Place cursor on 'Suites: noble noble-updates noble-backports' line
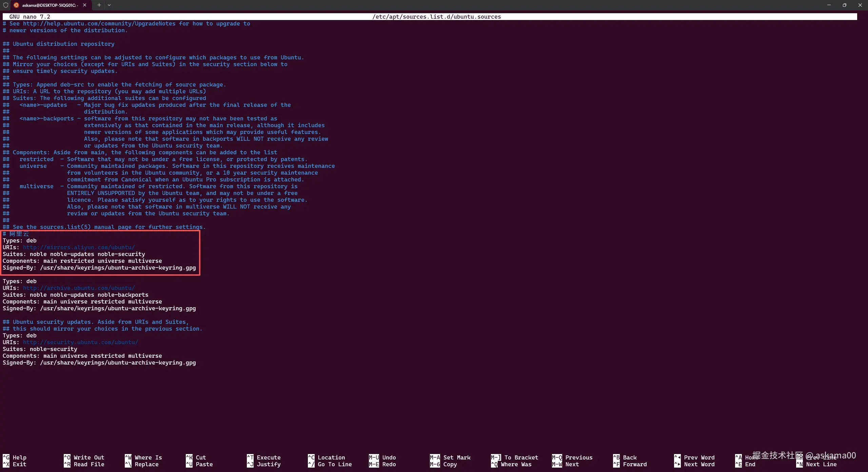The width and height of the screenshot is (868, 472). (76, 295)
